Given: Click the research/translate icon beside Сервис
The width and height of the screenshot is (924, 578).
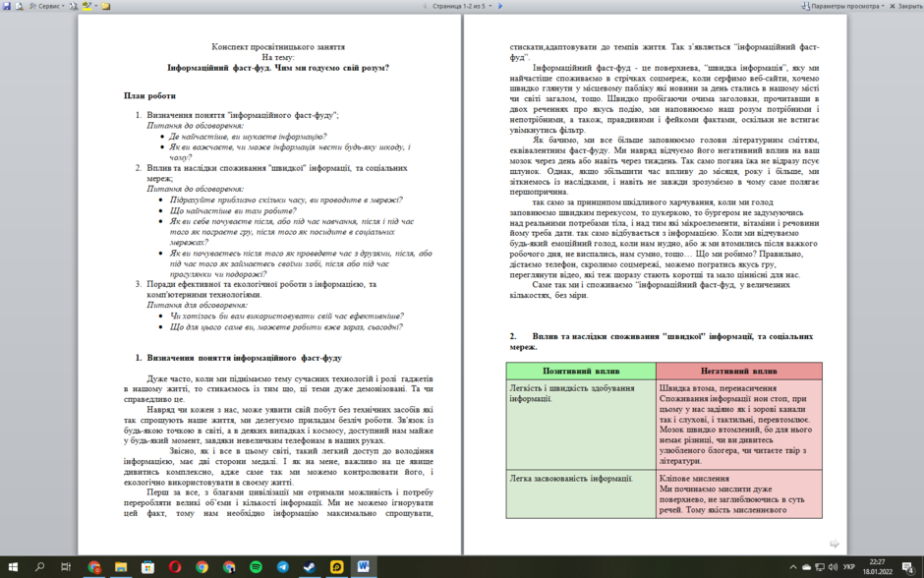Looking at the screenshot, I should click(74, 6).
